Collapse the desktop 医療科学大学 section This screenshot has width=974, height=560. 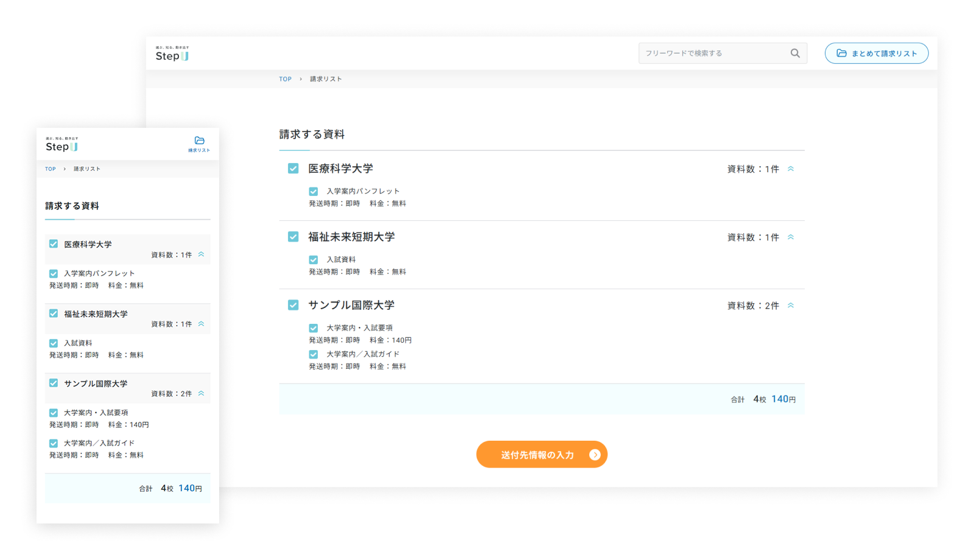[x=791, y=169]
